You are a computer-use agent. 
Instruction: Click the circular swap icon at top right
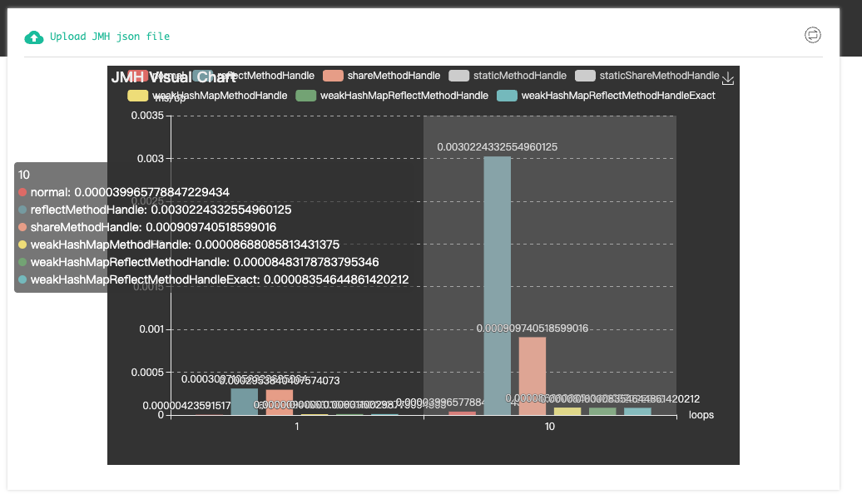[813, 35]
